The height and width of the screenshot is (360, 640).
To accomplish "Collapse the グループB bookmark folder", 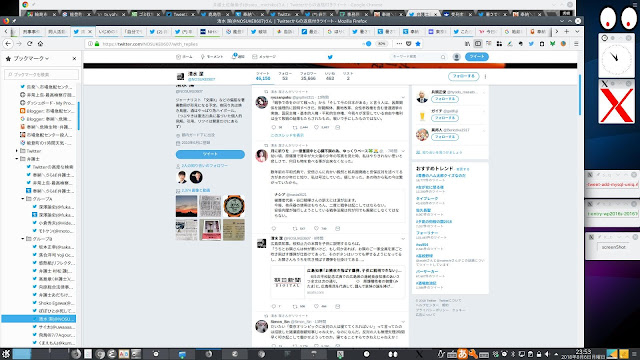I will 23,239.
